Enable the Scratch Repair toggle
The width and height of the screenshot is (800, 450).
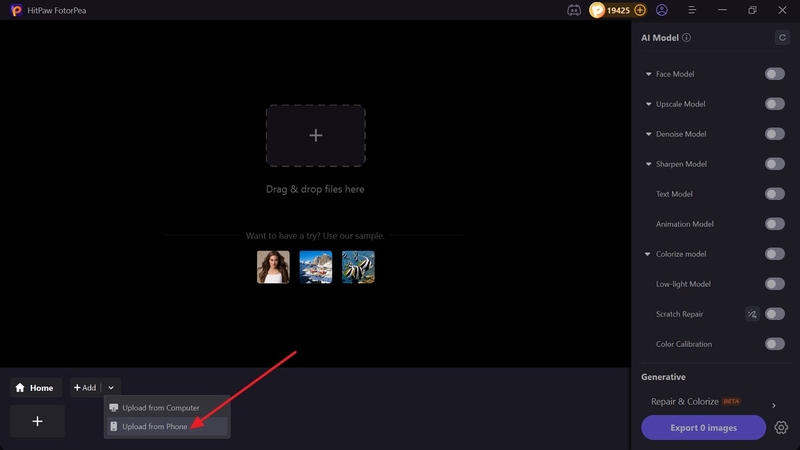point(774,314)
